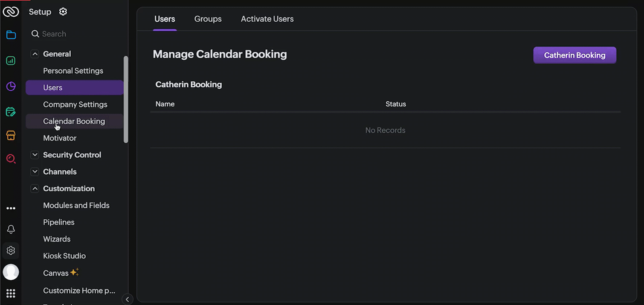Image resolution: width=644 pixels, height=305 pixels.
Task: Expand the Security Control section
Action: [x=35, y=155]
